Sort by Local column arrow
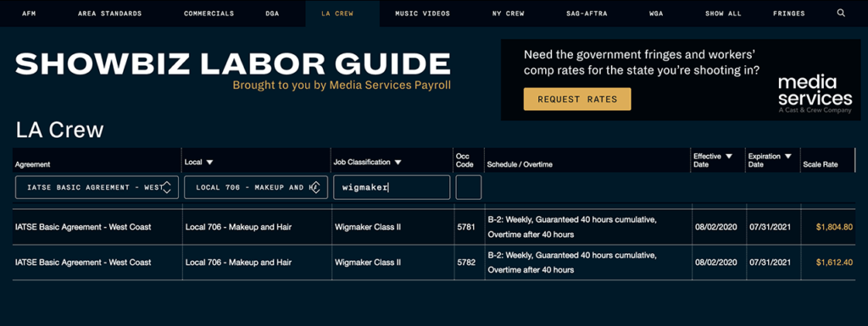 pos(209,163)
